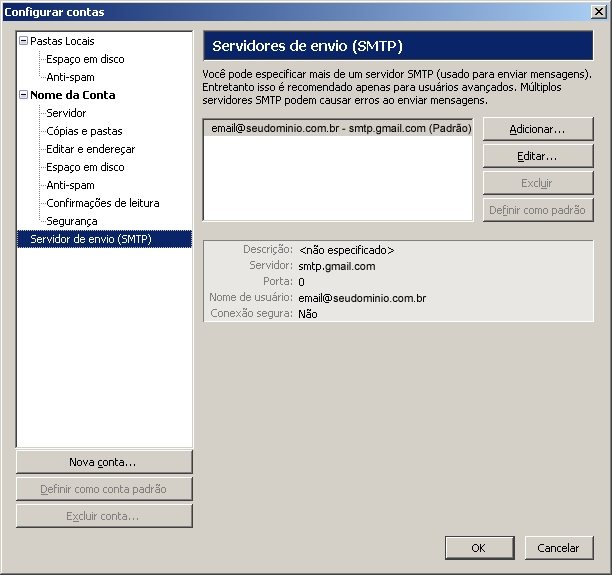
Task: Collapse the Pastas Locais tree node
Action: pos(23,41)
